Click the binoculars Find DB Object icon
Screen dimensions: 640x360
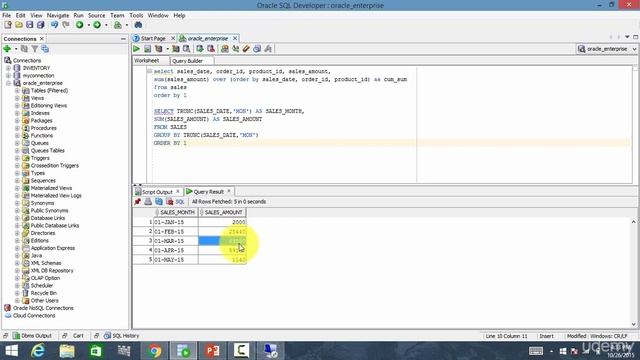(138, 25)
